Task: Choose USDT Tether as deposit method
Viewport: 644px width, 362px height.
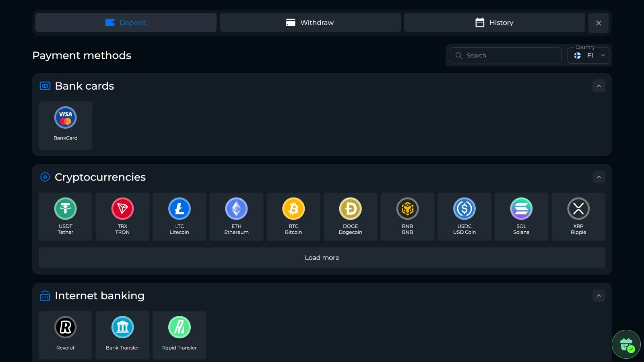Action: 65,216
